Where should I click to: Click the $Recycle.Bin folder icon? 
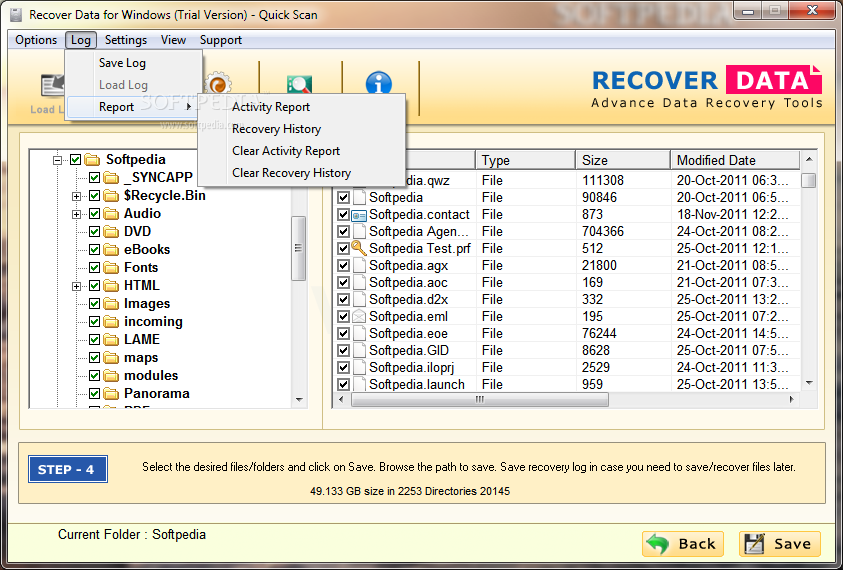(x=111, y=196)
